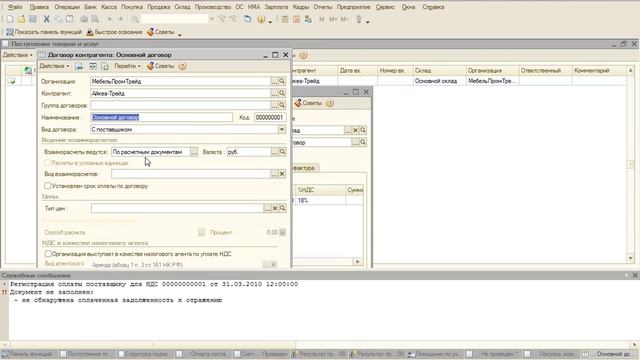Clear the 'Вид взаиморасчетов' field with X
This screenshot has width=640, height=360.
coord(282,173)
